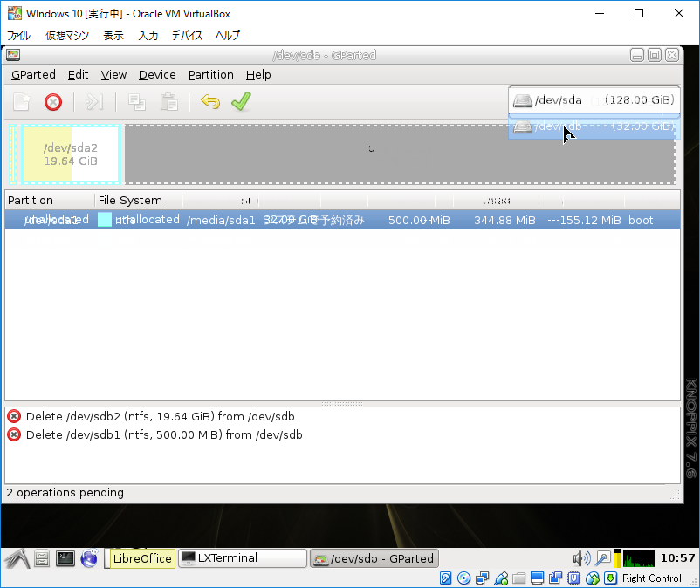Click the Paste partition toolbar icon
This screenshot has width=700, height=588.
pos(169,102)
